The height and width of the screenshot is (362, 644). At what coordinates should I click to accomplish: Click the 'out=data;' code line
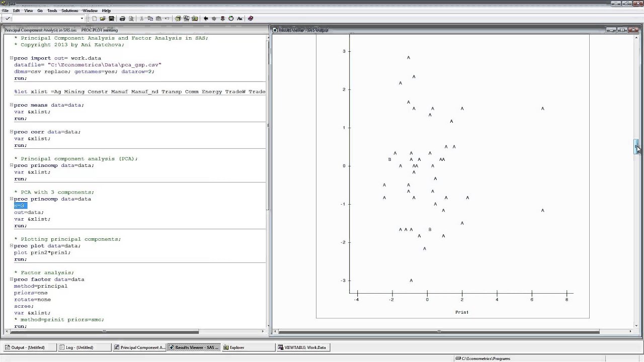tap(29, 212)
